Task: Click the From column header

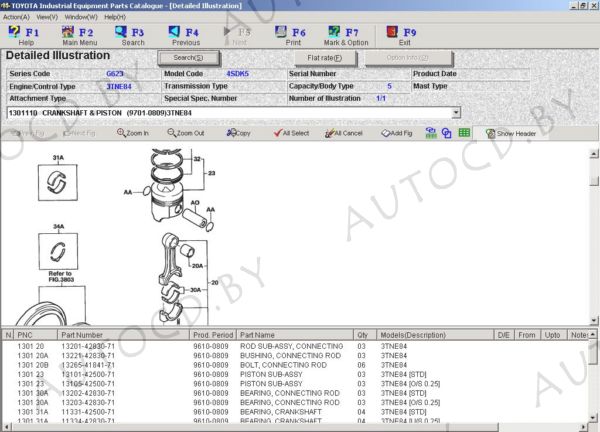Action: point(527,335)
